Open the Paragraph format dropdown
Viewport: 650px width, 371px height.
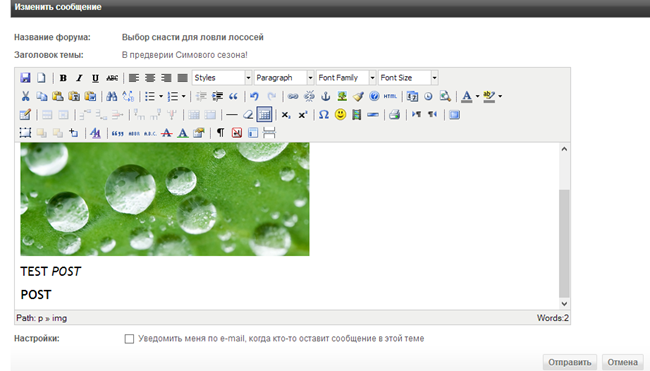tap(284, 78)
